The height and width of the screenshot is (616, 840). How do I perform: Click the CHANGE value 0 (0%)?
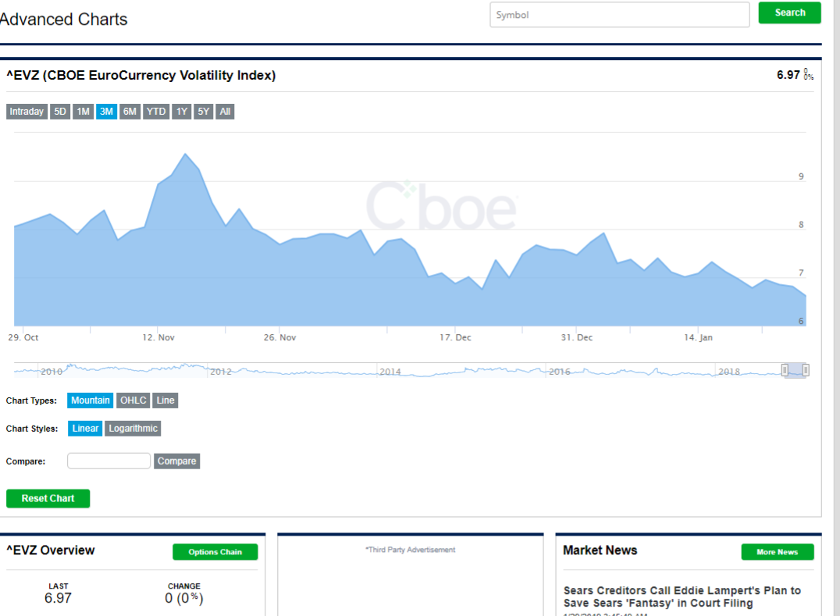(x=183, y=598)
